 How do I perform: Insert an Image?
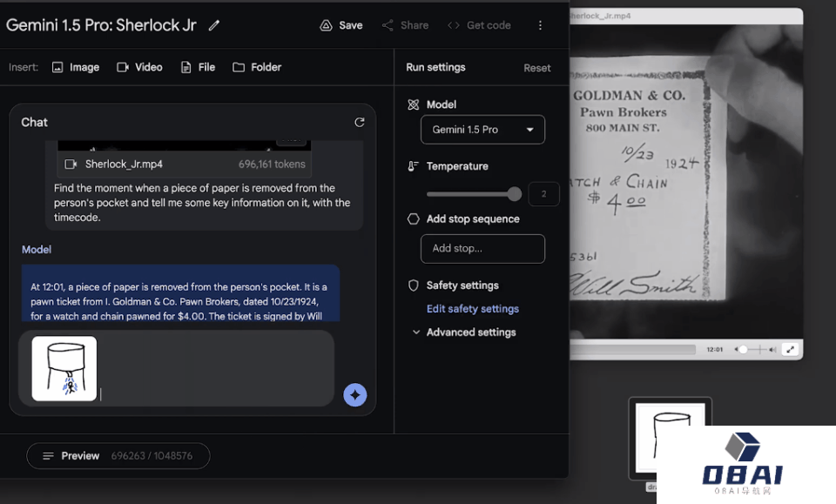76,67
